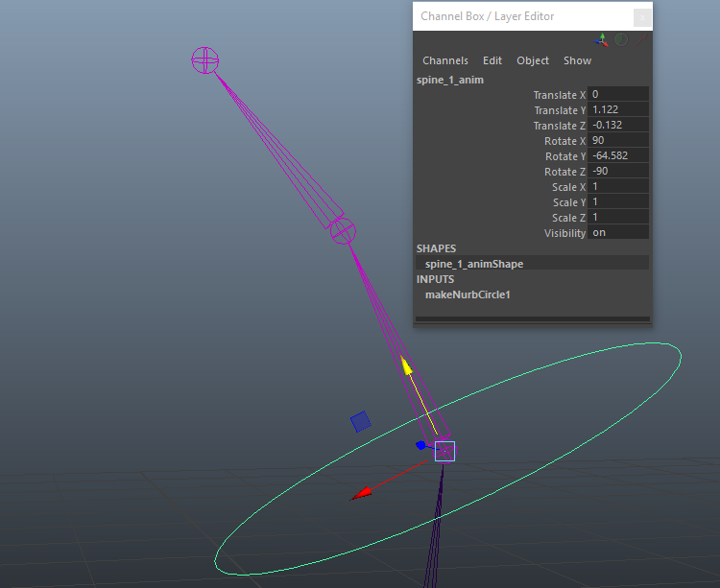Screen dimensions: 720x588
Task: Select the middle joint circle of the skeleton
Action: 343,230
